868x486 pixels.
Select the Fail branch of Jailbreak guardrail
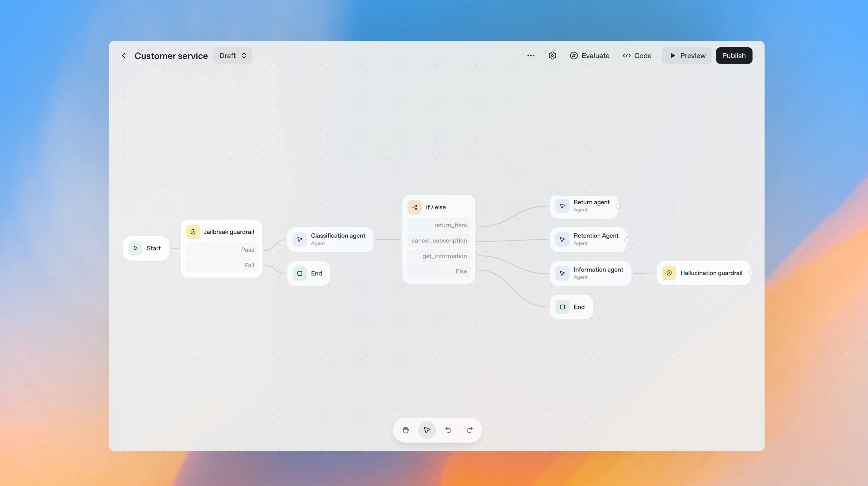click(x=222, y=265)
